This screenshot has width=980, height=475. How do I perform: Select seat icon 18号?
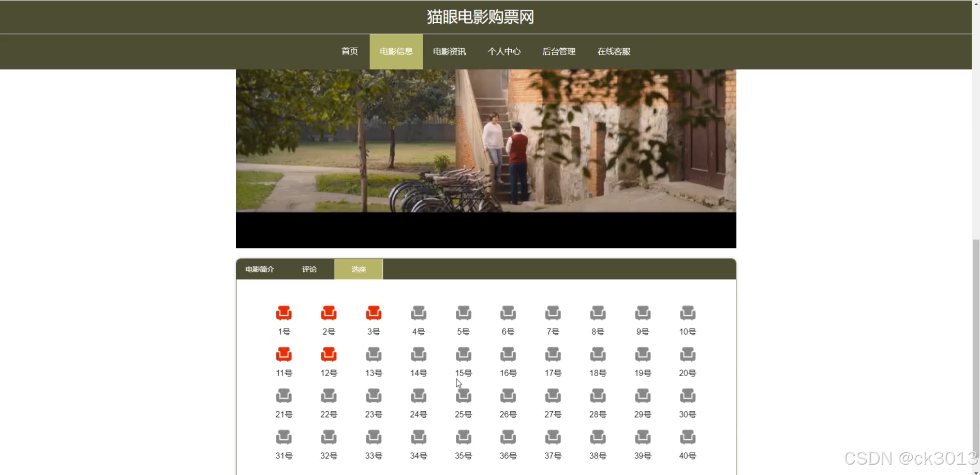pyautogui.click(x=598, y=354)
